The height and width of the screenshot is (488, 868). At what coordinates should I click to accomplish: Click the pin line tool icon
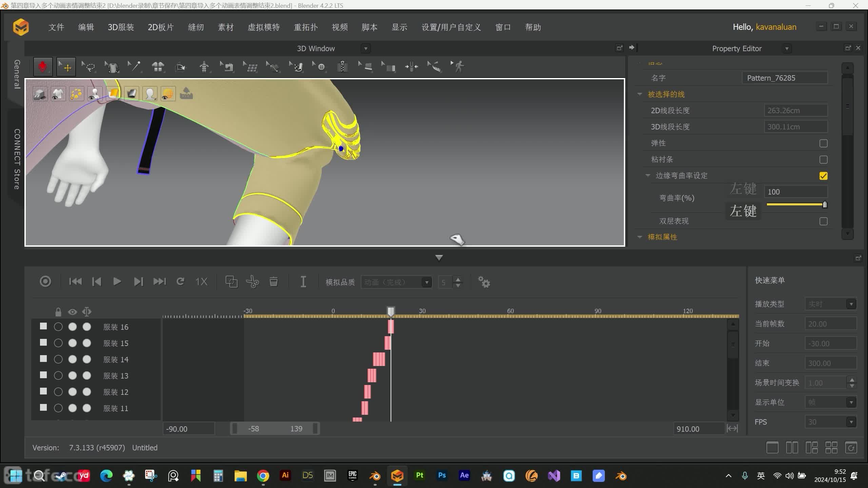[135, 66]
